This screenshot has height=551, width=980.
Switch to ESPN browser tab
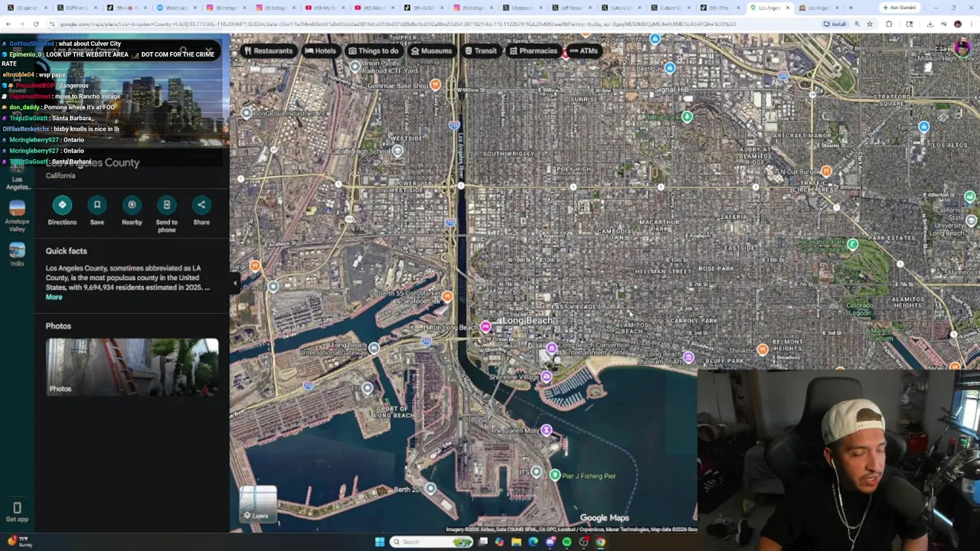tap(77, 8)
